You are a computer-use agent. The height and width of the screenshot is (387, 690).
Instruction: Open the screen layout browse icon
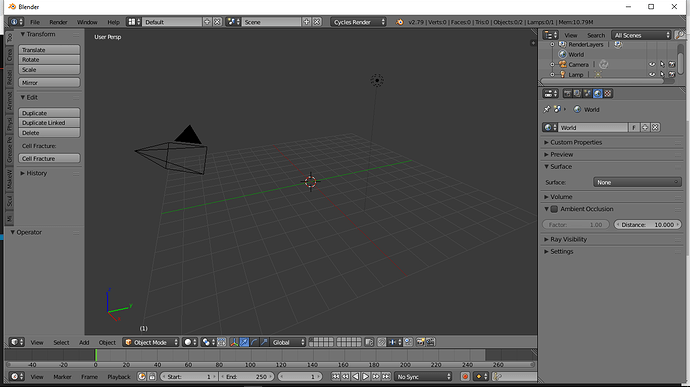[134, 22]
